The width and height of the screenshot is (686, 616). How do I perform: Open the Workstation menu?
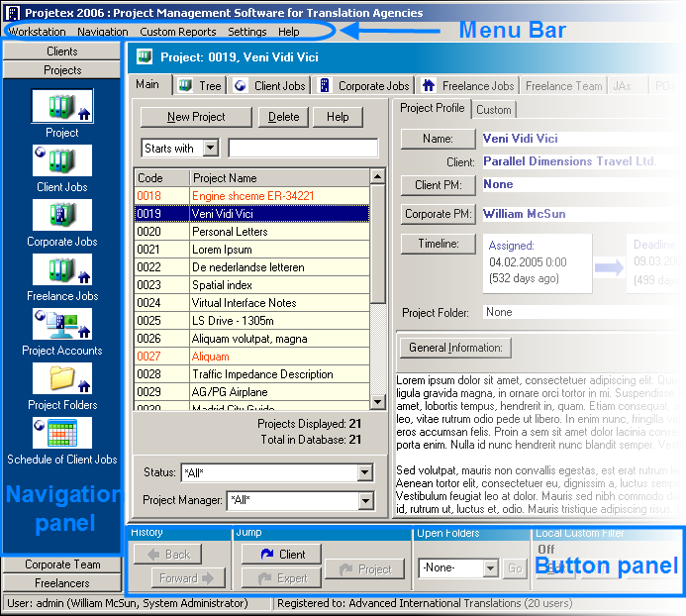point(38,32)
